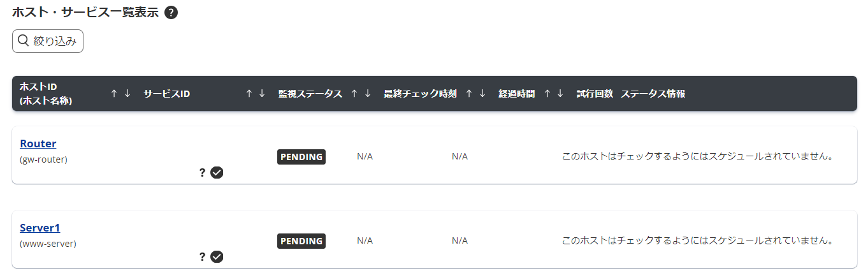Sort サービスID column descending
Viewport: 868px width, 273px height.
point(262,94)
